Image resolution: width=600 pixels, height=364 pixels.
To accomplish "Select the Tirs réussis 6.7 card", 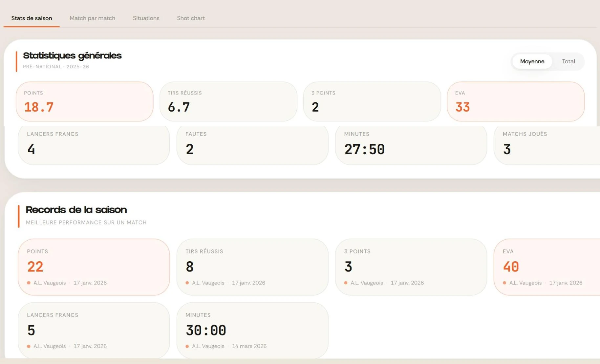I will tap(228, 101).
